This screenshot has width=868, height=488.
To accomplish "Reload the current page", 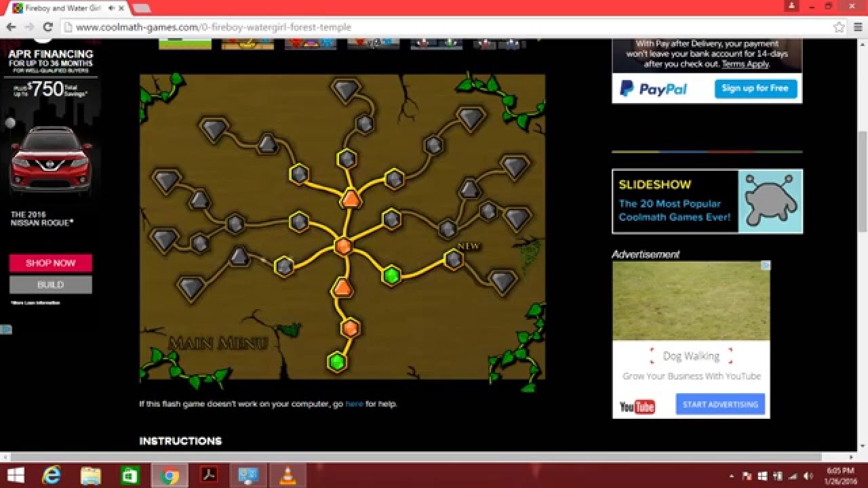I will 47,27.
